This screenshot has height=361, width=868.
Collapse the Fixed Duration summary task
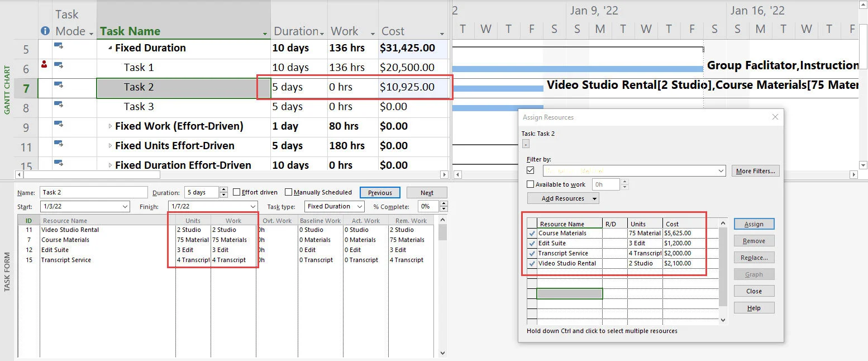point(110,48)
